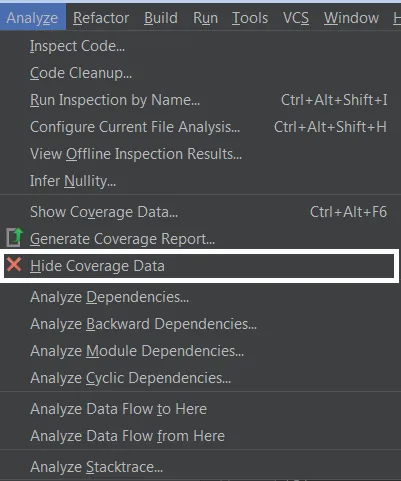The image size is (401, 481).
Task: Open the Tools menu
Action: coord(250,18)
